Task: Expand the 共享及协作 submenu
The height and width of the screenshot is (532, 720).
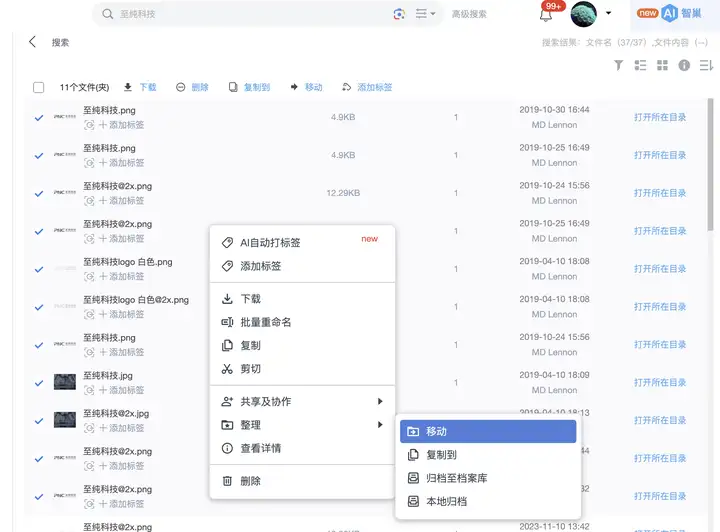Action: tap(302, 402)
